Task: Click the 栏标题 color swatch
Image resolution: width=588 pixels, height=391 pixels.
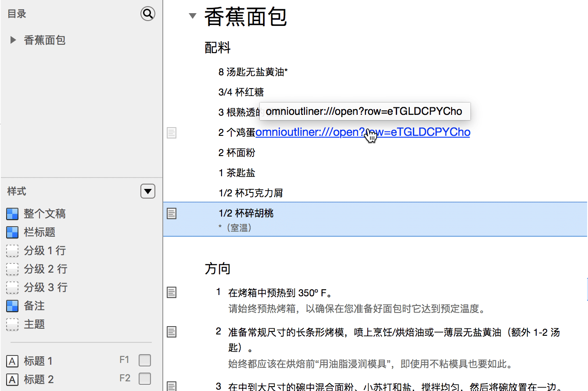Action: [x=12, y=232]
